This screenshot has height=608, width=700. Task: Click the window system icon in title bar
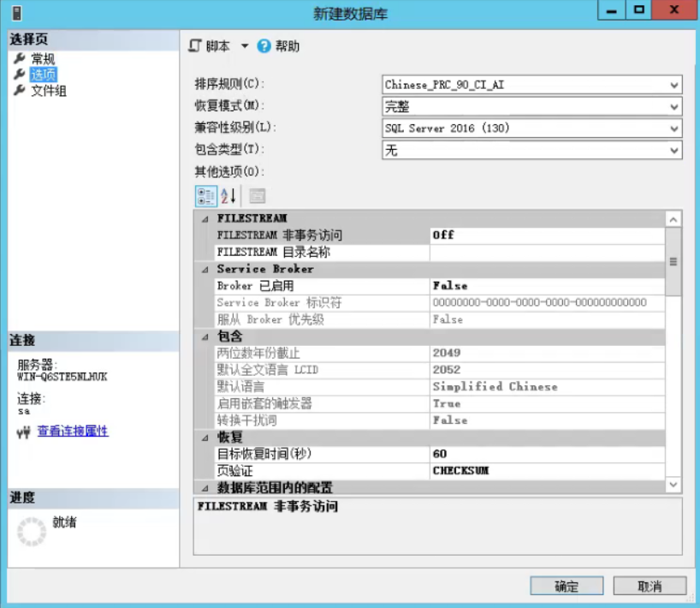click(17, 13)
